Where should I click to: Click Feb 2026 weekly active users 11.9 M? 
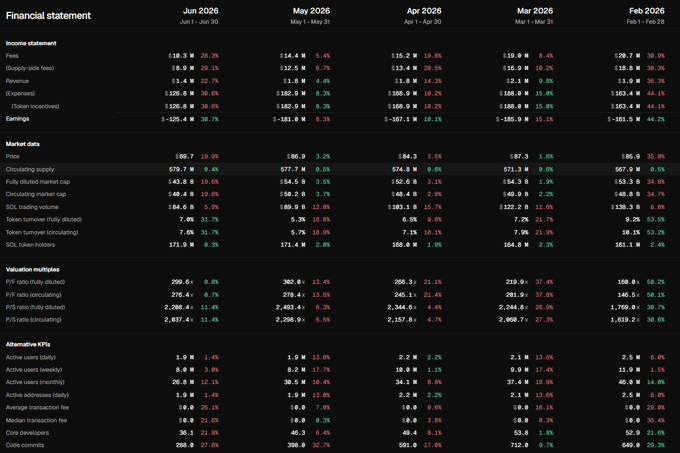(x=629, y=370)
